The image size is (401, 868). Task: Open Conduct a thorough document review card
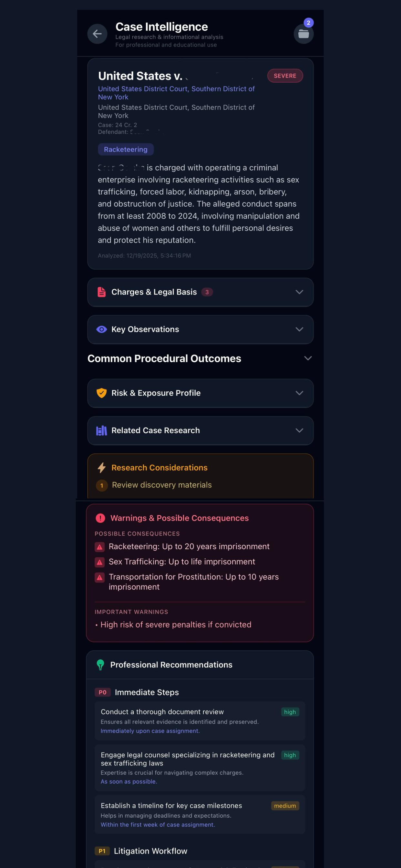[200, 721]
